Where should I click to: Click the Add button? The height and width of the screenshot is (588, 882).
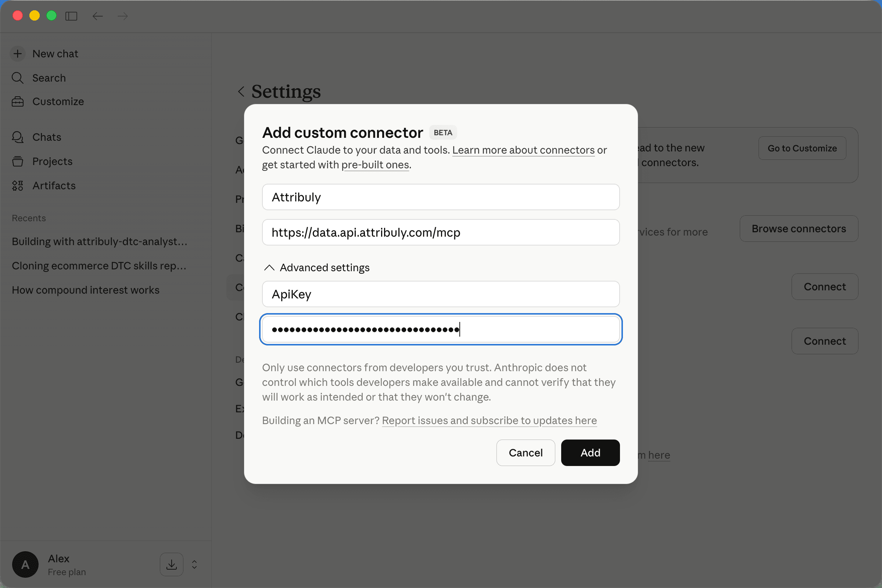(x=589, y=453)
